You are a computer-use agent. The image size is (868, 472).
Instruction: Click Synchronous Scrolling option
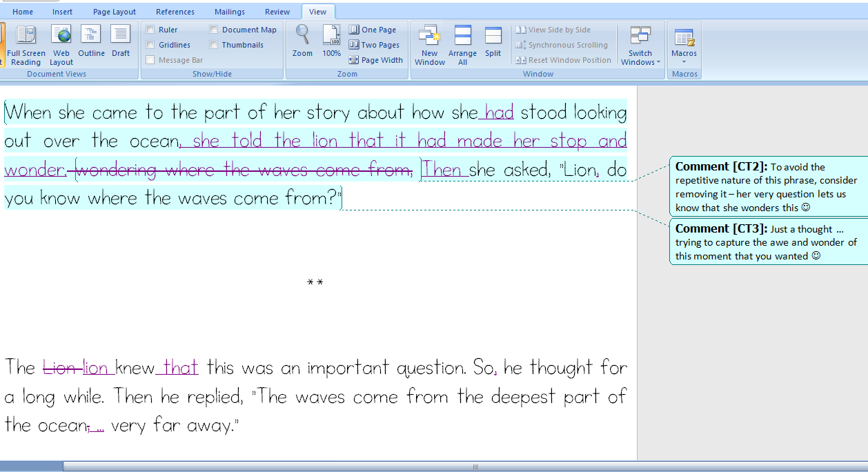pos(562,45)
